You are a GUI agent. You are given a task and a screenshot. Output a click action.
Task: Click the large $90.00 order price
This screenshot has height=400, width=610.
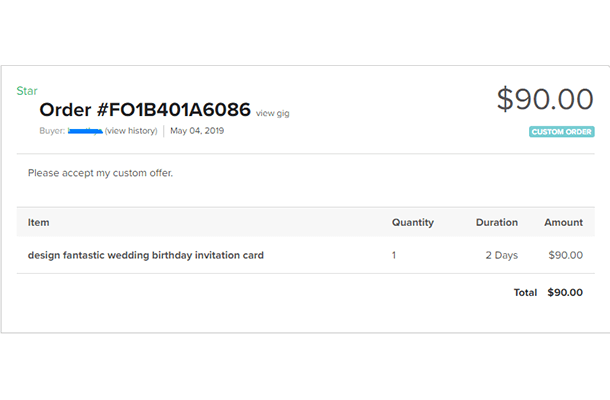point(545,98)
